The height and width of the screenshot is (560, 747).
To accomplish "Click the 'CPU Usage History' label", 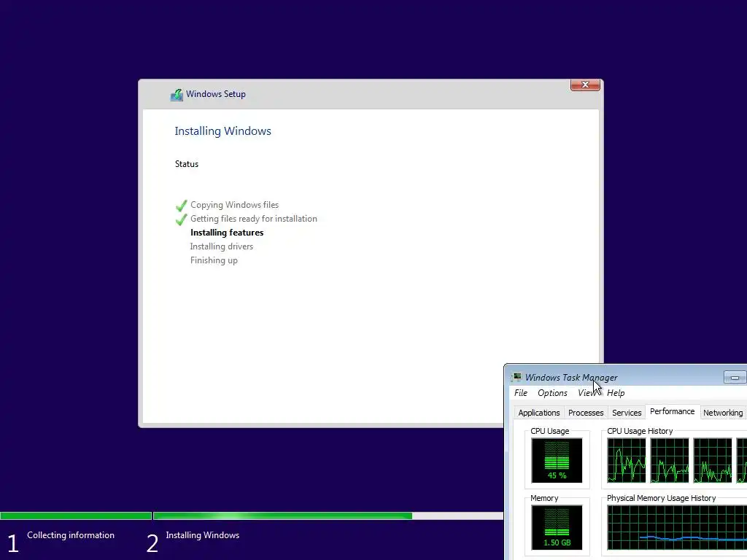I will coord(640,431).
